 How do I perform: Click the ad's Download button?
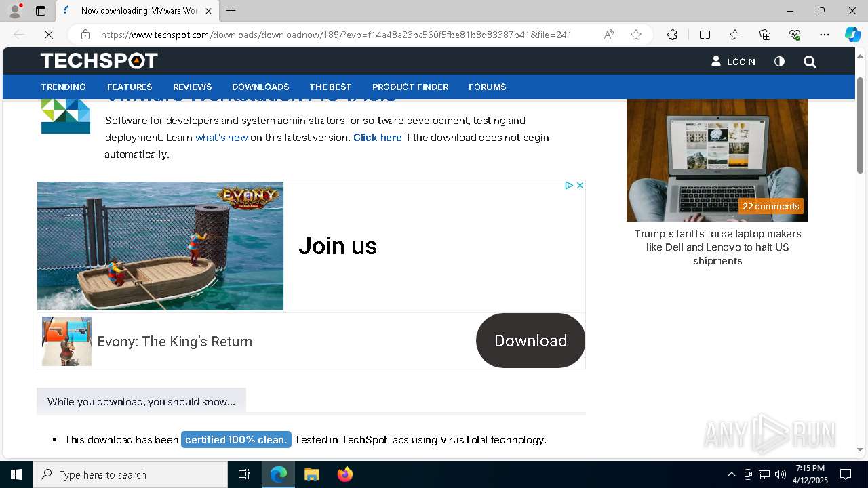coord(530,340)
